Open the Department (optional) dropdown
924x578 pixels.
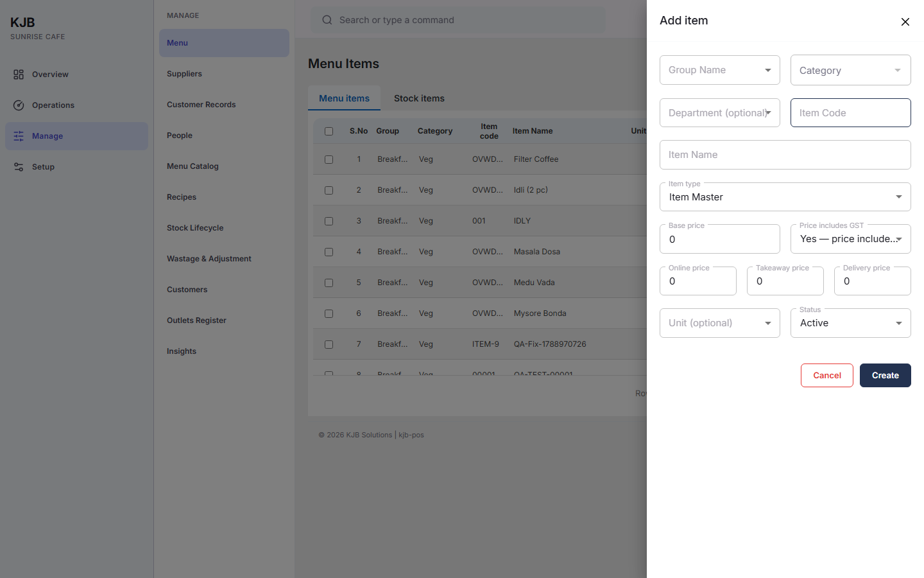(720, 113)
